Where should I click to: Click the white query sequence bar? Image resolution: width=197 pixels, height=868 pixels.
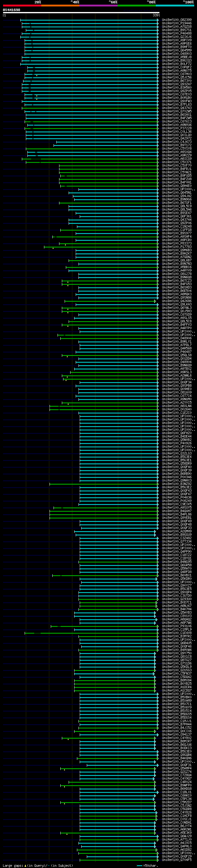[x=81, y=13]
